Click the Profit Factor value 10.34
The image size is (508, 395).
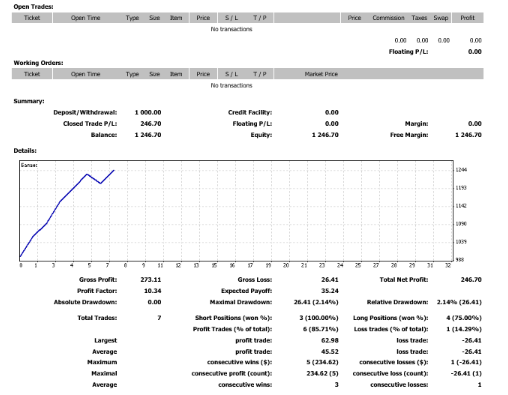click(x=152, y=291)
